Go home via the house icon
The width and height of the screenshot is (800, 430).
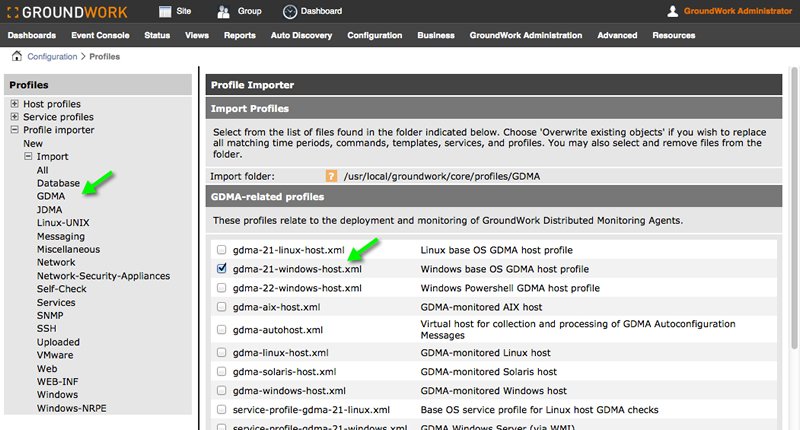click(17, 56)
